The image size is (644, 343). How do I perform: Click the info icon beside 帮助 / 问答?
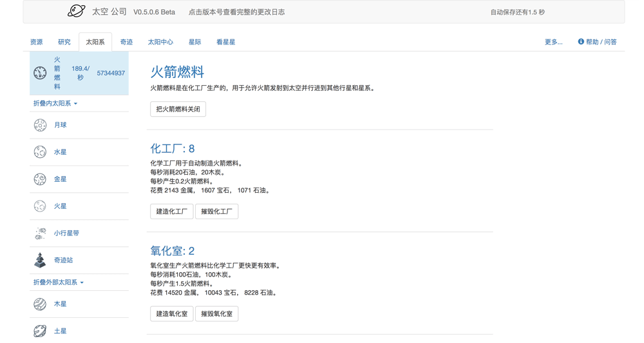point(581,41)
